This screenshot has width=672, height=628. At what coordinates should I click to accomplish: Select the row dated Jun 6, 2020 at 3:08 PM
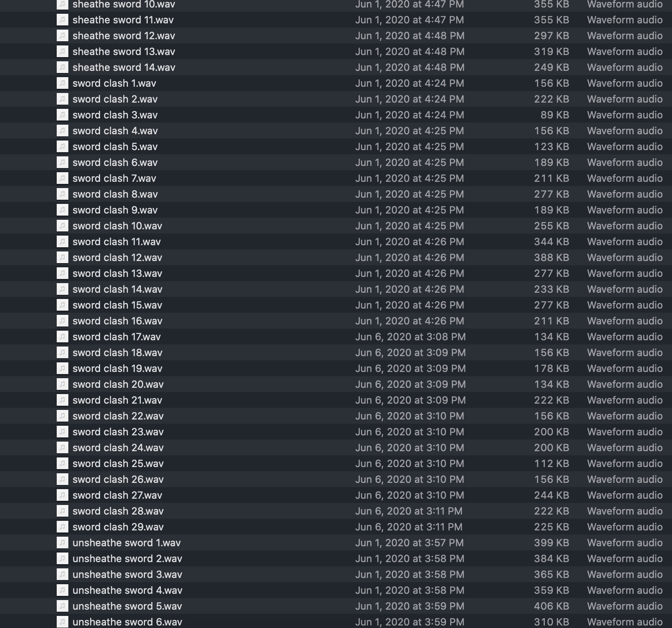coord(336,337)
